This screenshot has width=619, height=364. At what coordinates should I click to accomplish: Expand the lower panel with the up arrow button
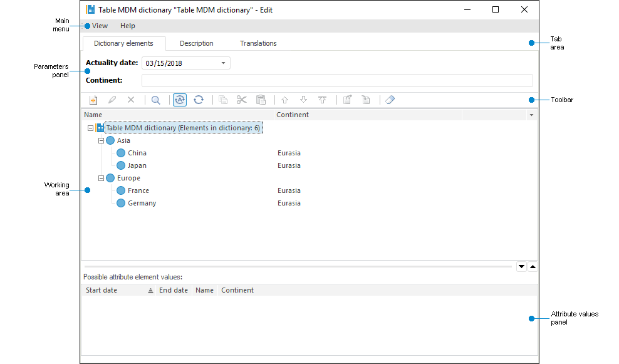point(533,266)
